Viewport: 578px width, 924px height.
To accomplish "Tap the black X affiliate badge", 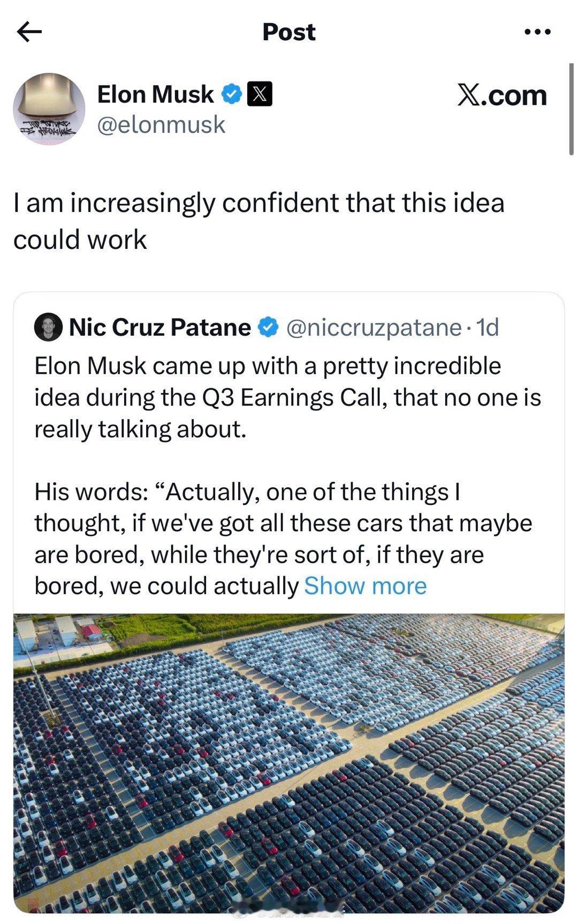I will click(x=260, y=95).
